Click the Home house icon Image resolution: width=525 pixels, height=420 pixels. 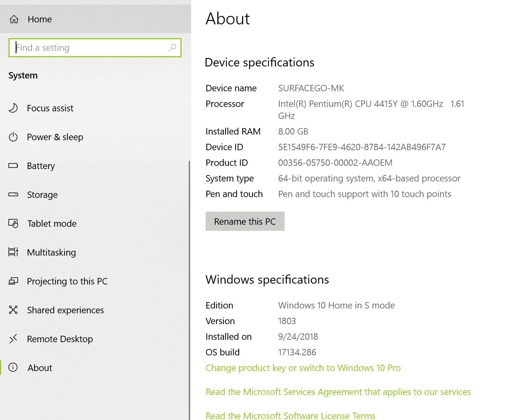point(14,19)
